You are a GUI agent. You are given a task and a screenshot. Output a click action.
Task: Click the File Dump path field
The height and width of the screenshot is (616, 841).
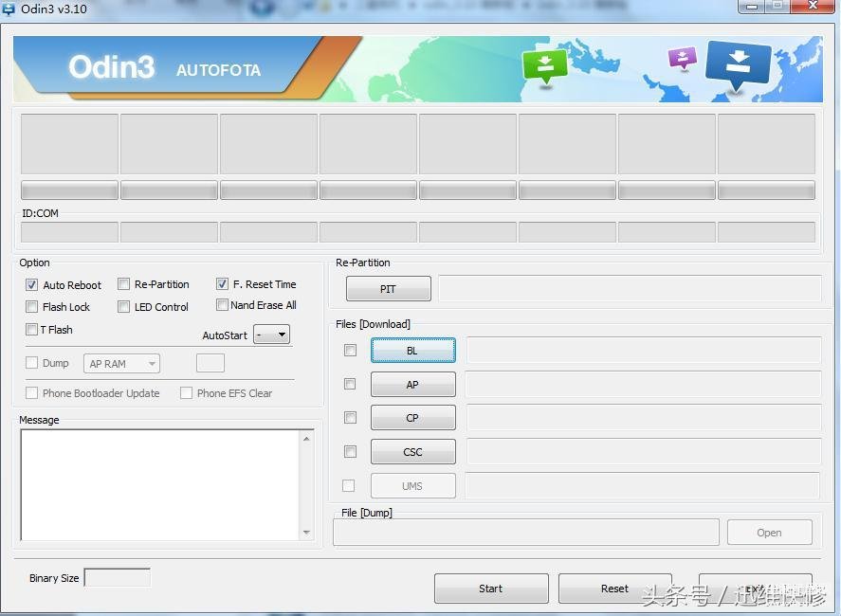(x=526, y=532)
